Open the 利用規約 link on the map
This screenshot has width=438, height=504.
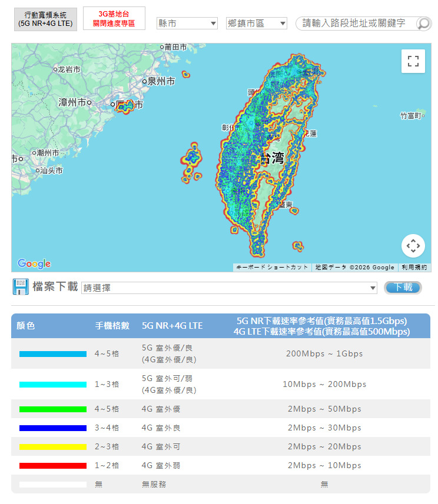pos(414,268)
